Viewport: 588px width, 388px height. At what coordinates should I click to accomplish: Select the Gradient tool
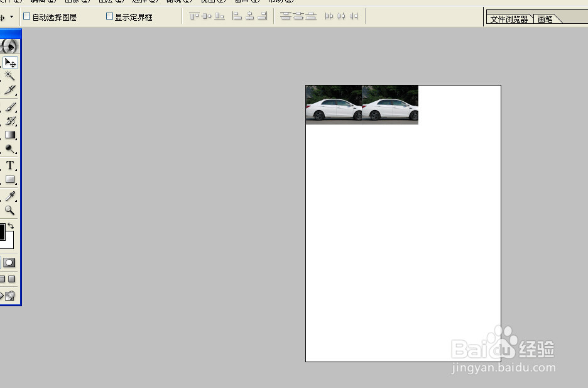pyautogui.click(x=10, y=135)
